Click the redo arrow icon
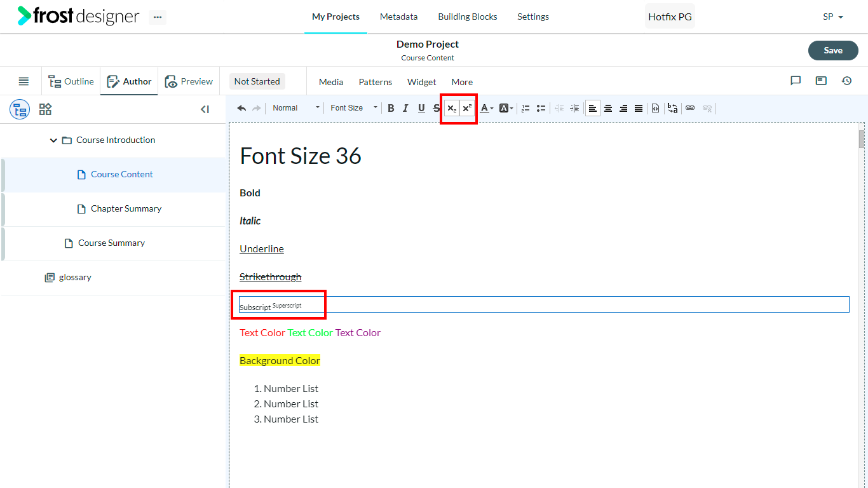 coord(257,108)
